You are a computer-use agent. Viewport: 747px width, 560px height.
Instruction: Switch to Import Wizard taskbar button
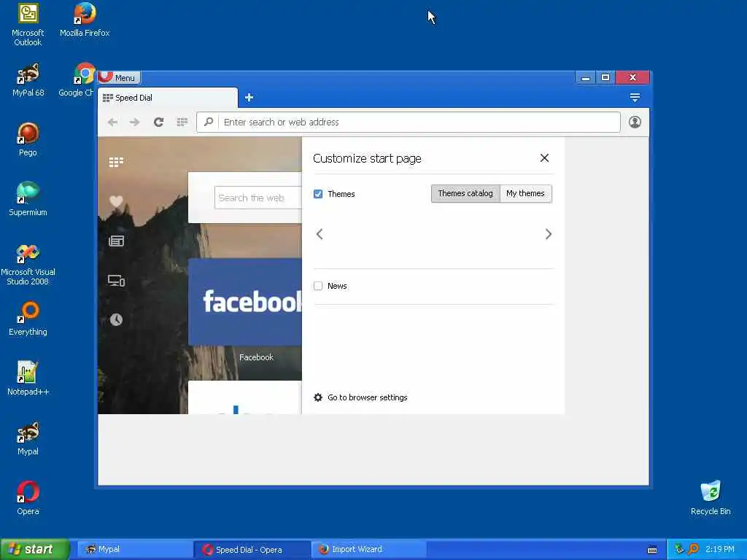point(368,550)
